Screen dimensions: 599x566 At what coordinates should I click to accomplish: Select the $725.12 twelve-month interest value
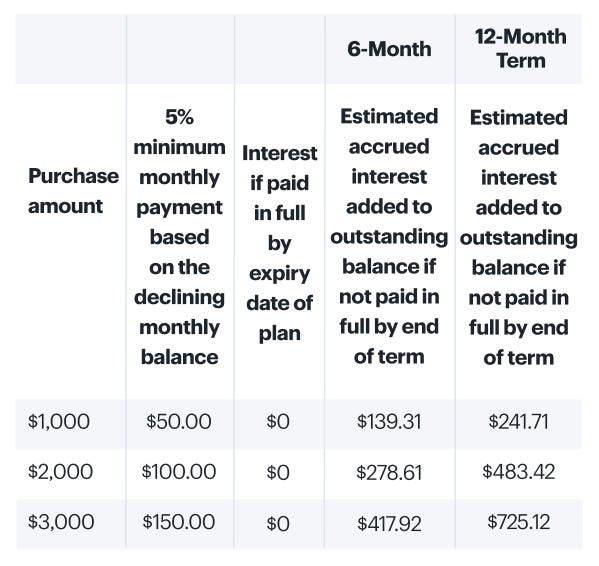point(518,522)
